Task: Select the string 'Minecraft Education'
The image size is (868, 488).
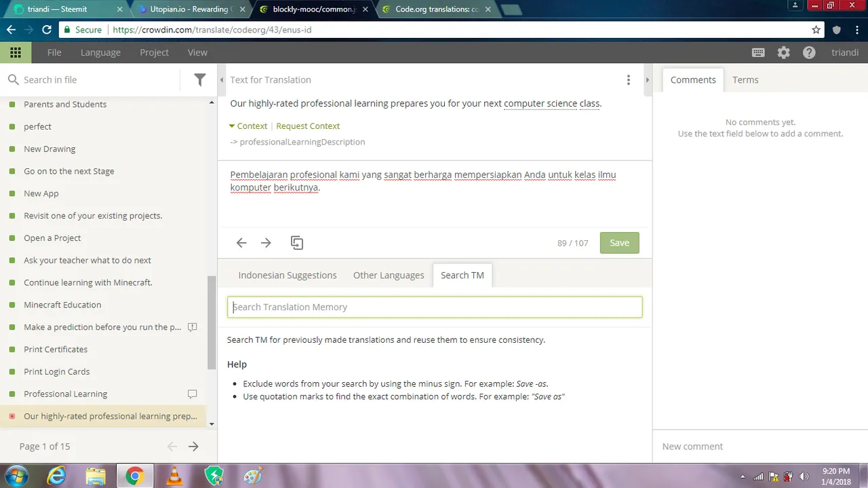Action: pyautogui.click(x=62, y=305)
